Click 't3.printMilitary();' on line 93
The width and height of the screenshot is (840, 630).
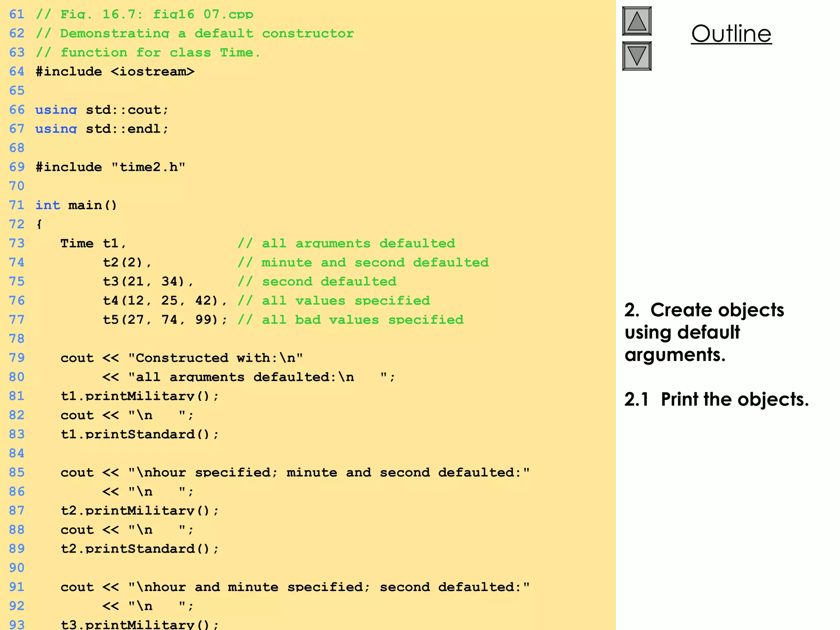tap(140, 624)
